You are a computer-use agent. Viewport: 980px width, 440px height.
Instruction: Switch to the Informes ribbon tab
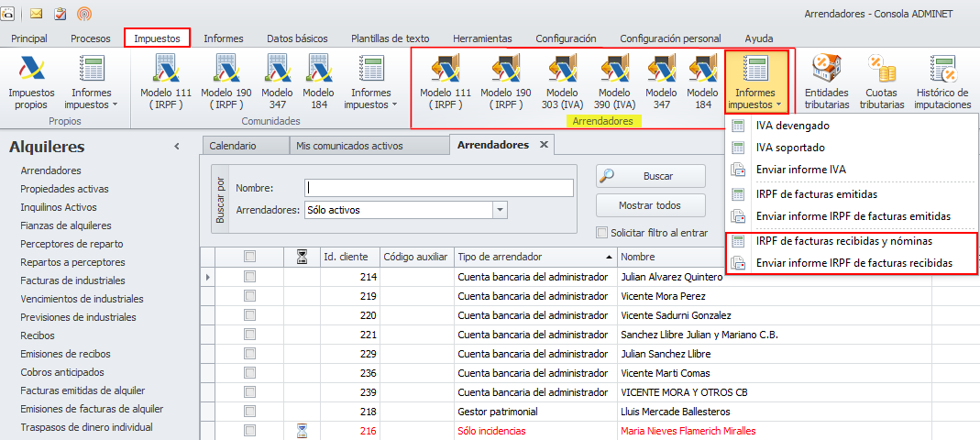(223, 38)
